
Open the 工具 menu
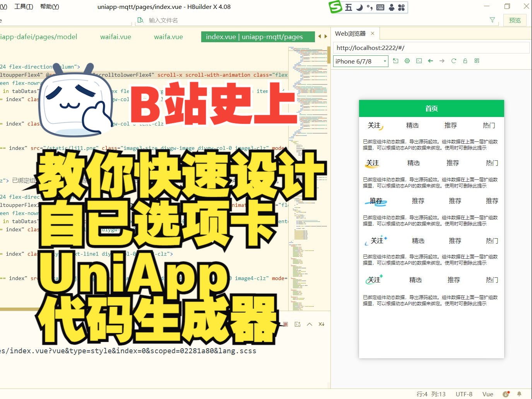pyautogui.click(x=23, y=6)
